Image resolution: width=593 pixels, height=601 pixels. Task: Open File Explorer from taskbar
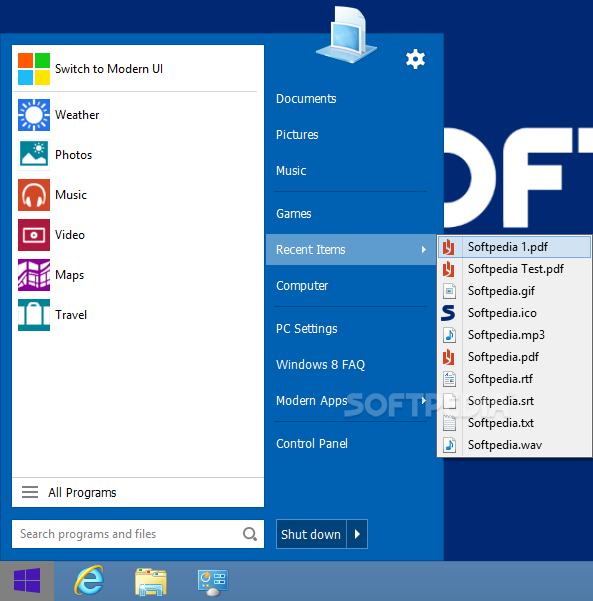151,582
